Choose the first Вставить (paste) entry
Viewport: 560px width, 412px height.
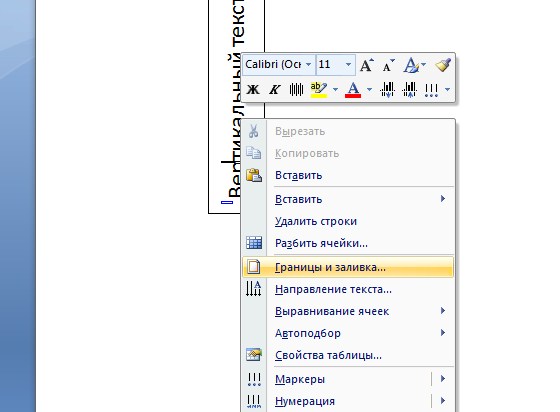(348, 176)
